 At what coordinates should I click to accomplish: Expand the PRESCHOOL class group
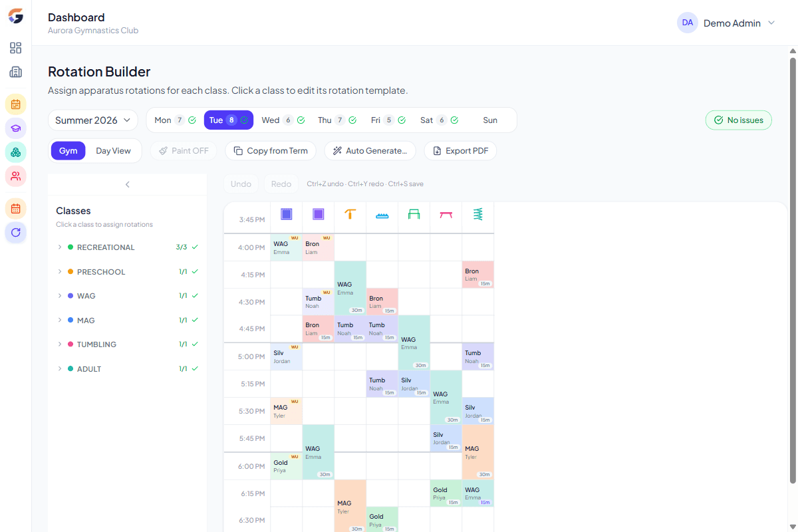click(x=128, y=272)
